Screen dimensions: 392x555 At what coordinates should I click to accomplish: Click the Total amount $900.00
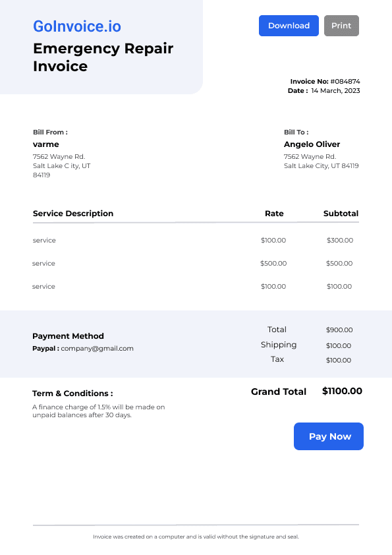click(x=339, y=330)
